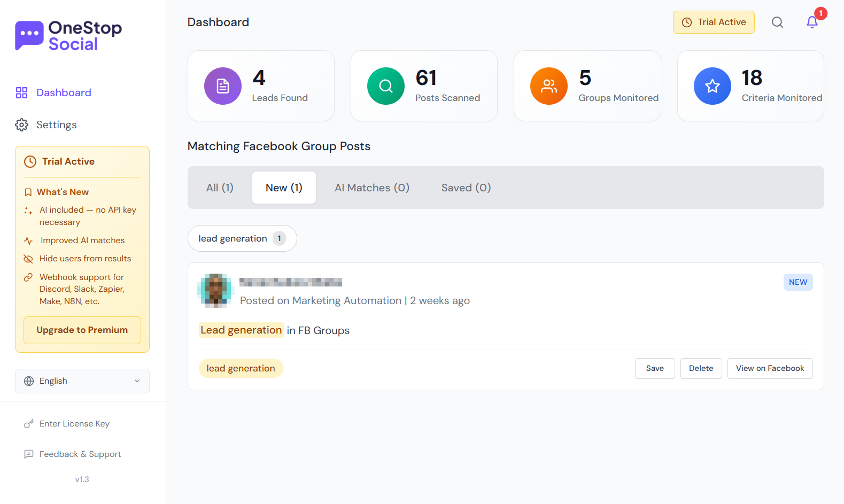Click the '4 Leads Found' stat text
The width and height of the screenshot is (844, 504).
280,86
